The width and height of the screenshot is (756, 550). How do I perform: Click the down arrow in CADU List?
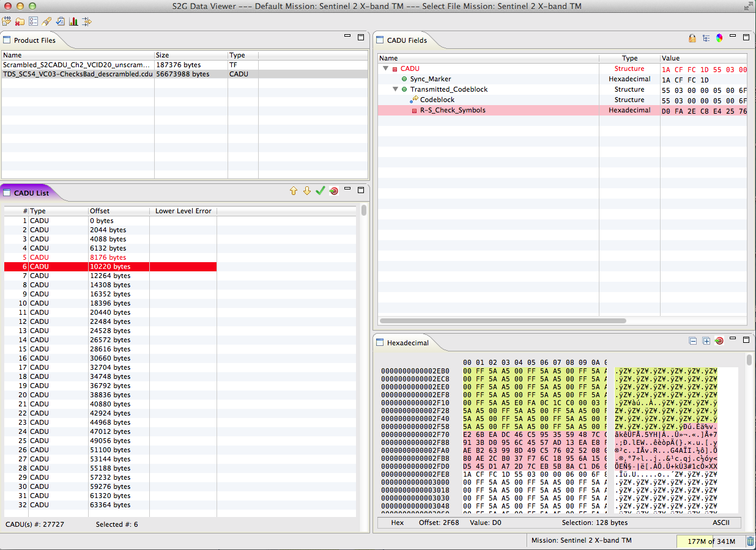(x=306, y=191)
